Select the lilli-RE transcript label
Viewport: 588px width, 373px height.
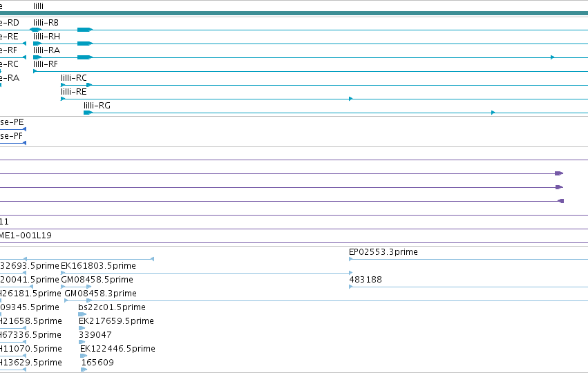[74, 92]
